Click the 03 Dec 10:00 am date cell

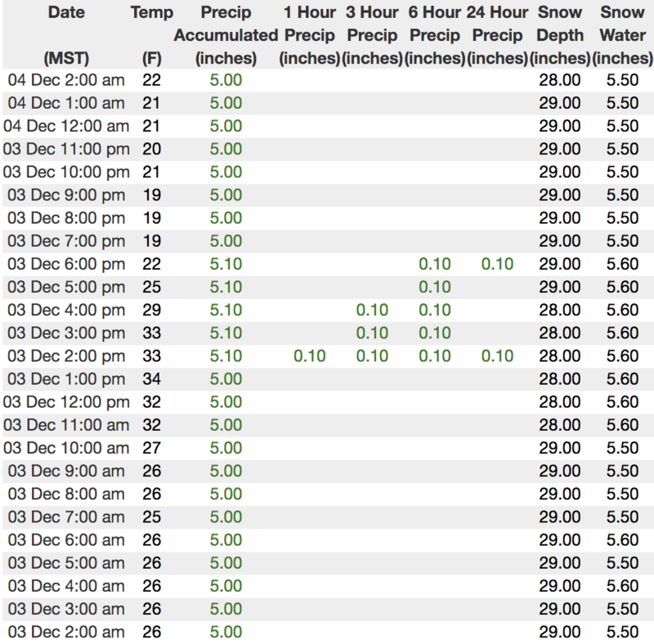click(x=67, y=448)
